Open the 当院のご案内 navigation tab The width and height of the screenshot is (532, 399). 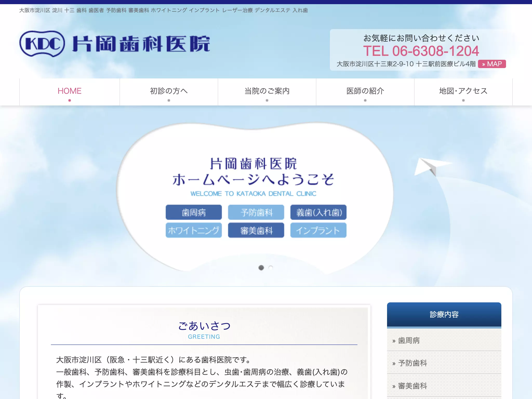tap(267, 92)
